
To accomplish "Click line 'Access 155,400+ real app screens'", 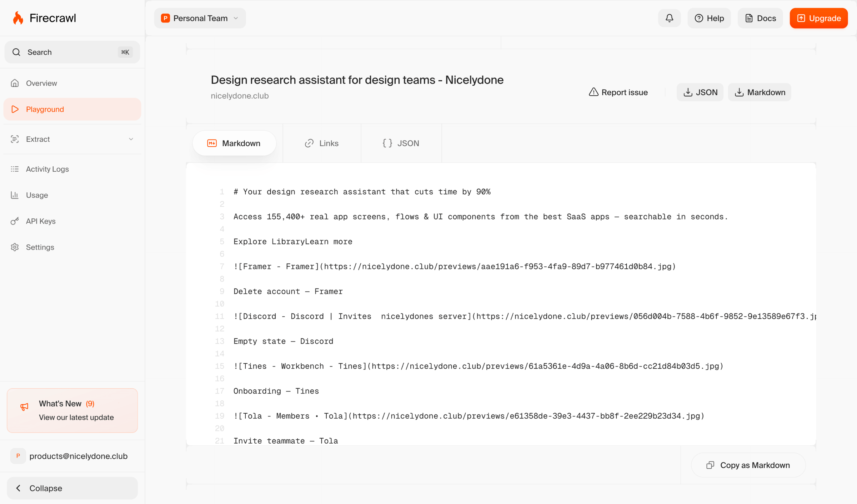I will (481, 217).
